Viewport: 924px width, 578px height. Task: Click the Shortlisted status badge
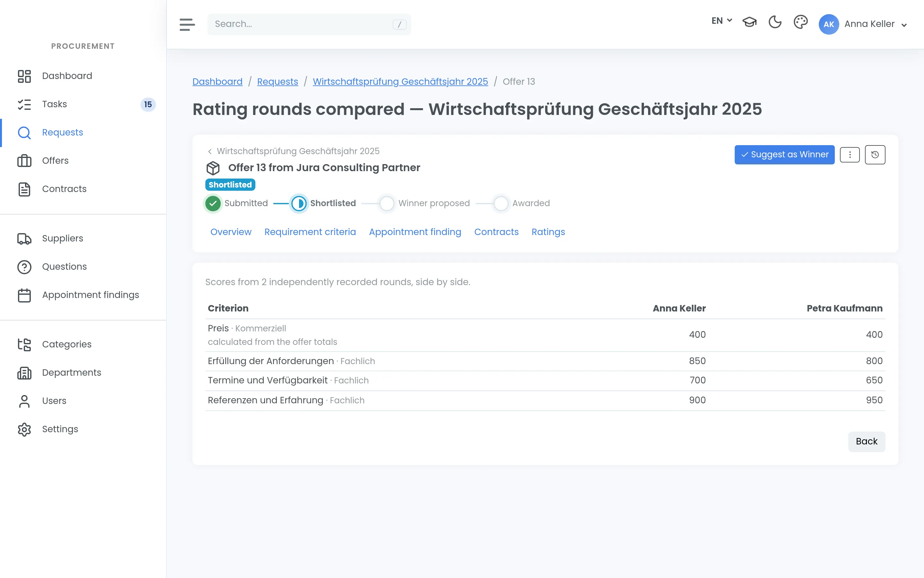click(230, 185)
